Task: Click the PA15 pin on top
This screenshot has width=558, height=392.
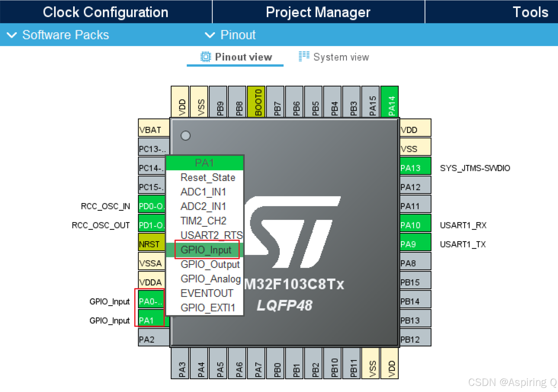Action: 370,102
